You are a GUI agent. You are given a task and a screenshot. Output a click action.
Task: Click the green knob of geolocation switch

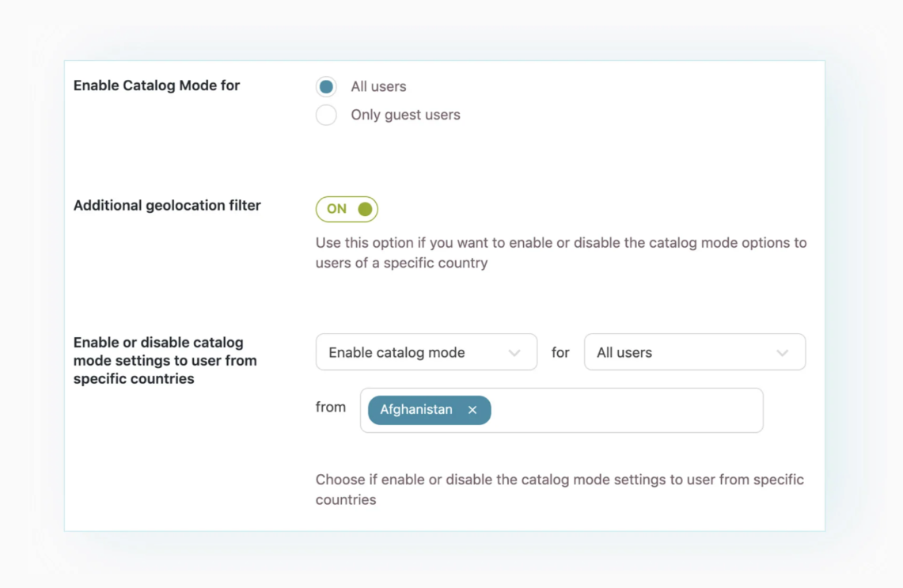tap(365, 209)
